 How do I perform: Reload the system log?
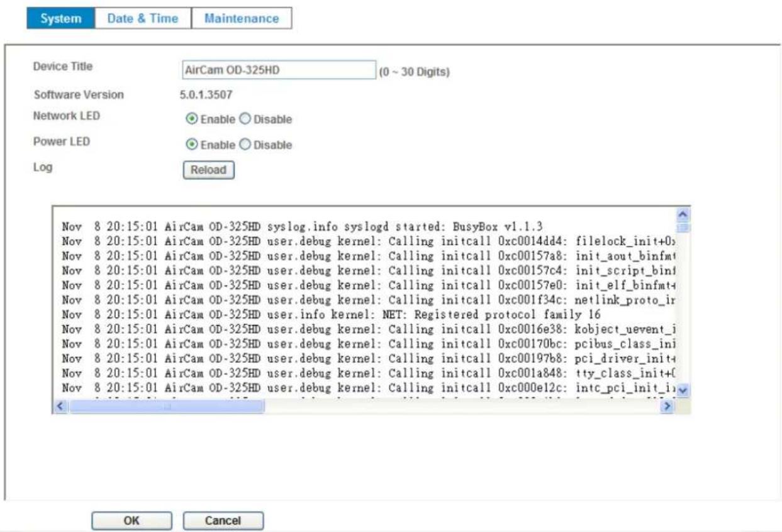pos(208,170)
